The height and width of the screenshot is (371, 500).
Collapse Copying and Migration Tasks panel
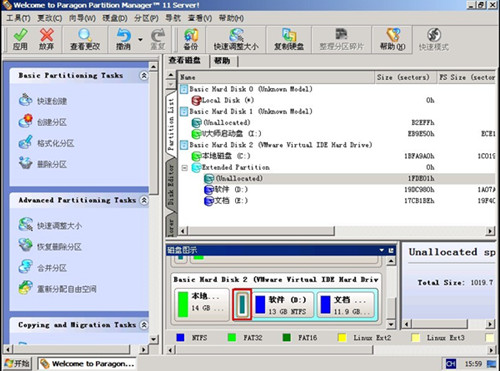coord(144,325)
